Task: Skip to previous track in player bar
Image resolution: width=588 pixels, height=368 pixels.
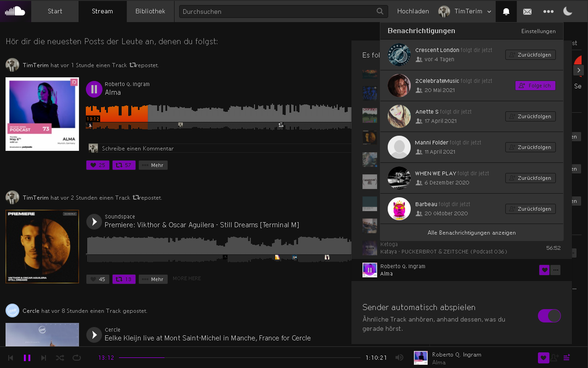Action: 11,357
